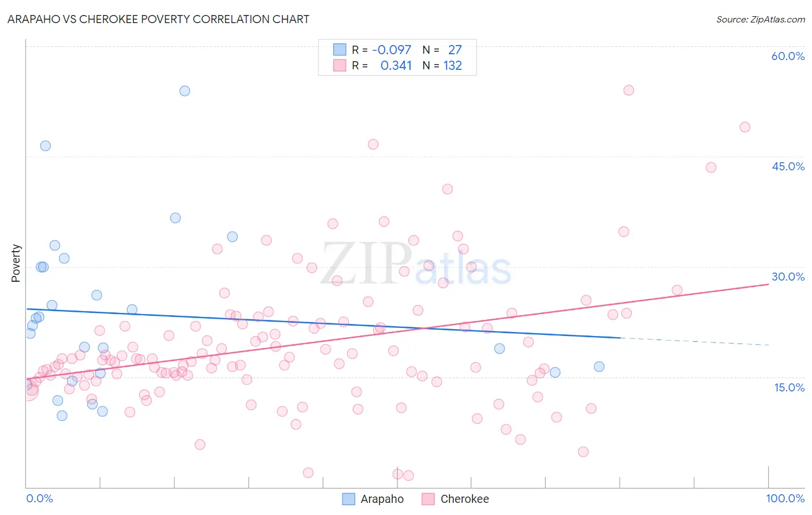This screenshot has height=515, width=812.
Task: Click the chart title Arapaho vs Cherokee Poverty
Action: [x=158, y=19]
